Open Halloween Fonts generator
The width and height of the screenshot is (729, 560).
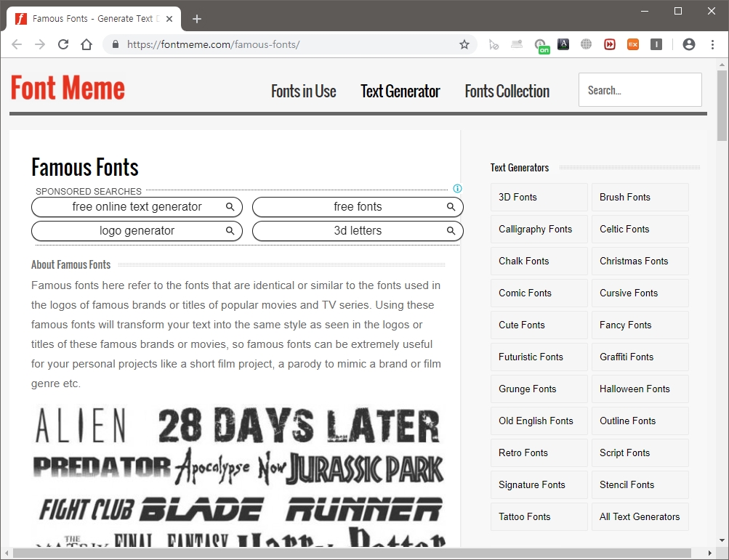tap(640, 389)
